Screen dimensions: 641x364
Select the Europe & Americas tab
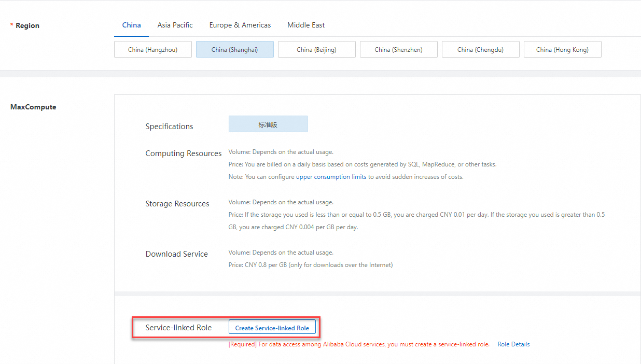[240, 25]
